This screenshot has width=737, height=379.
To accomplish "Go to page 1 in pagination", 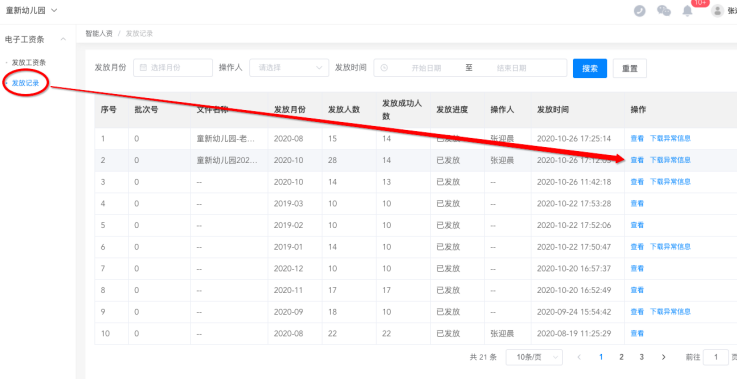I will coord(601,357).
